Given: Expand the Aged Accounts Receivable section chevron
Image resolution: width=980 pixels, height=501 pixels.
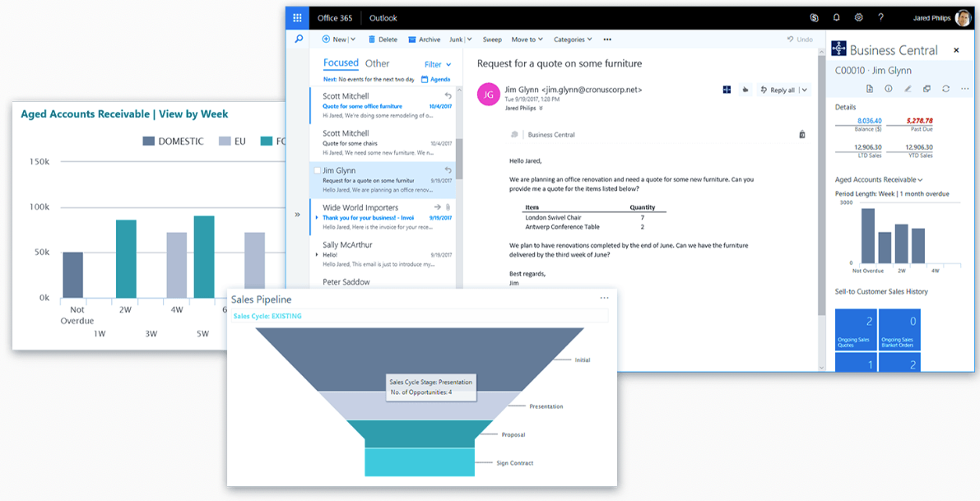Looking at the screenshot, I should click(x=921, y=180).
